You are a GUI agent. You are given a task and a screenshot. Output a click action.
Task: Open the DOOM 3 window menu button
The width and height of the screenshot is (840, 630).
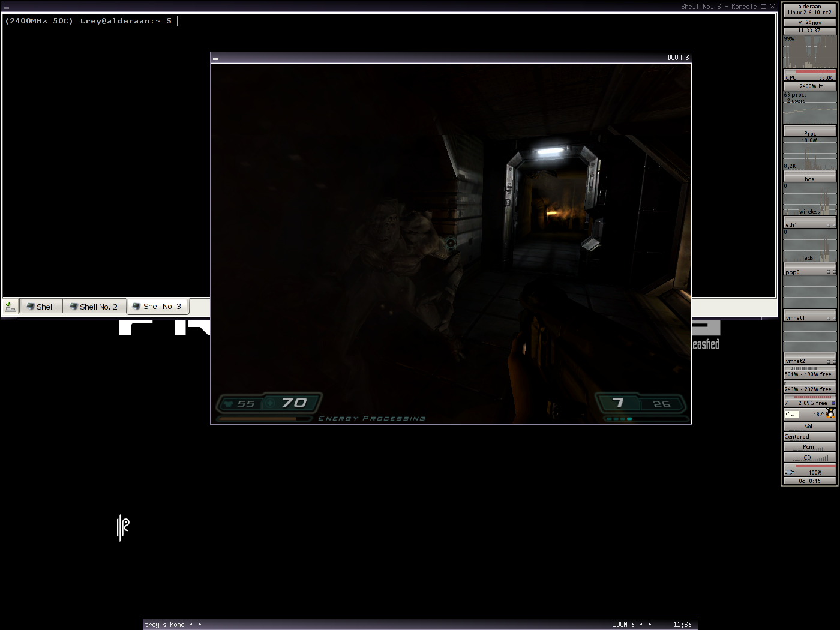(215, 58)
